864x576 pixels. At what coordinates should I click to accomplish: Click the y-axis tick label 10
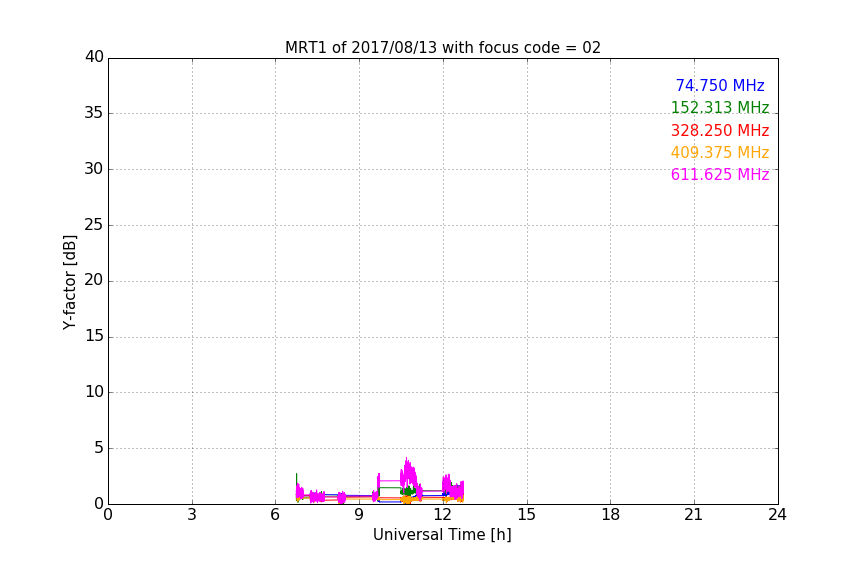[x=94, y=392]
